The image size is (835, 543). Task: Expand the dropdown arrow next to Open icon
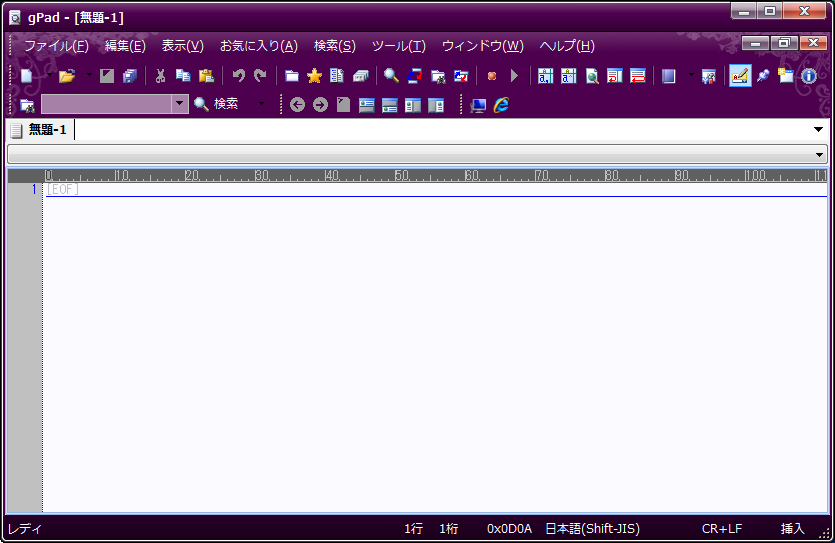pos(88,76)
